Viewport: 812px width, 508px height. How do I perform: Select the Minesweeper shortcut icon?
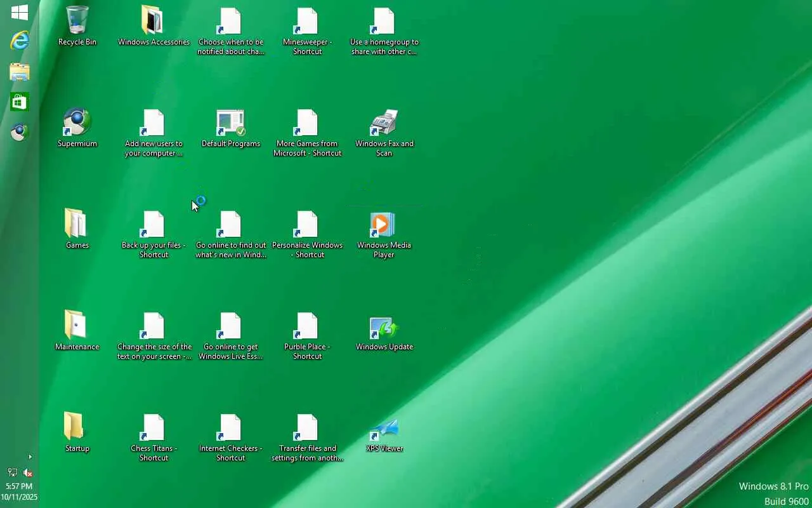[x=307, y=31]
